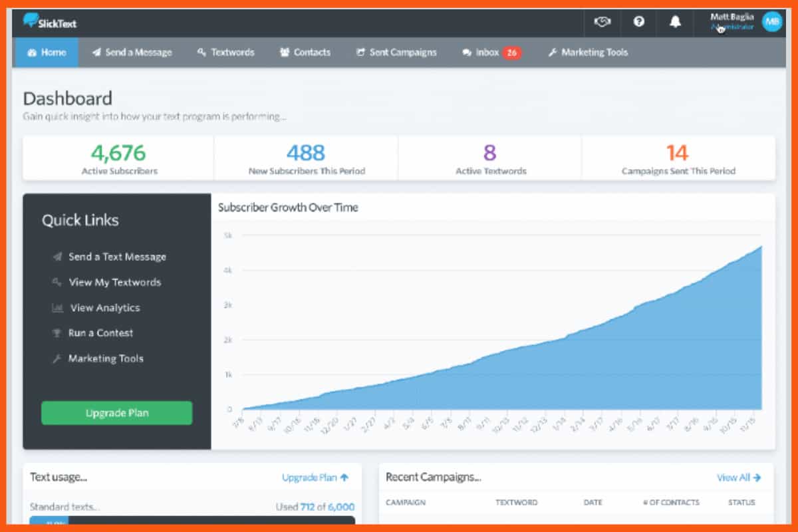Open the Contacts section
Viewport: 798px width, 532px height.
(305, 52)
